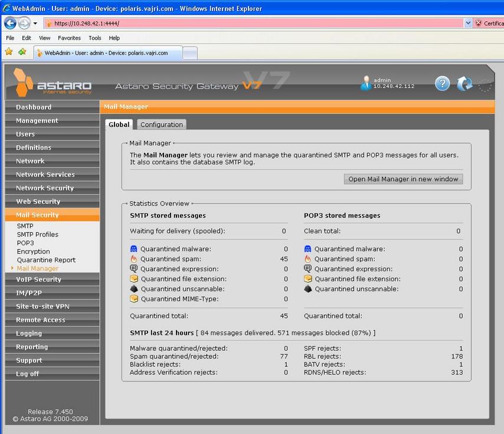
Task: Click the browser Forward arrow button
Action: pyautogui.click(x=24, y=23)
